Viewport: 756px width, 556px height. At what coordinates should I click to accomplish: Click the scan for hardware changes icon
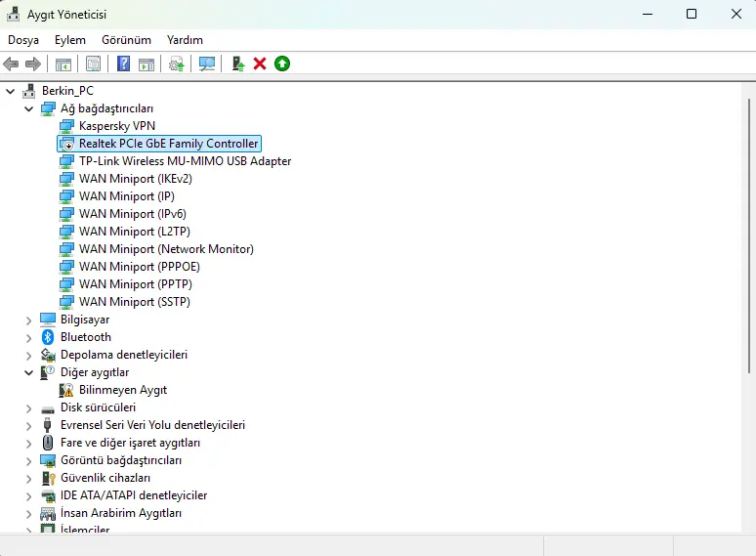click(207, 64)
